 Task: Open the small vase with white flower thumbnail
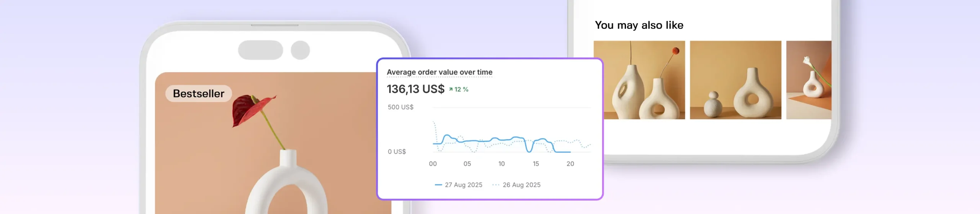click(x=808, y=80)
